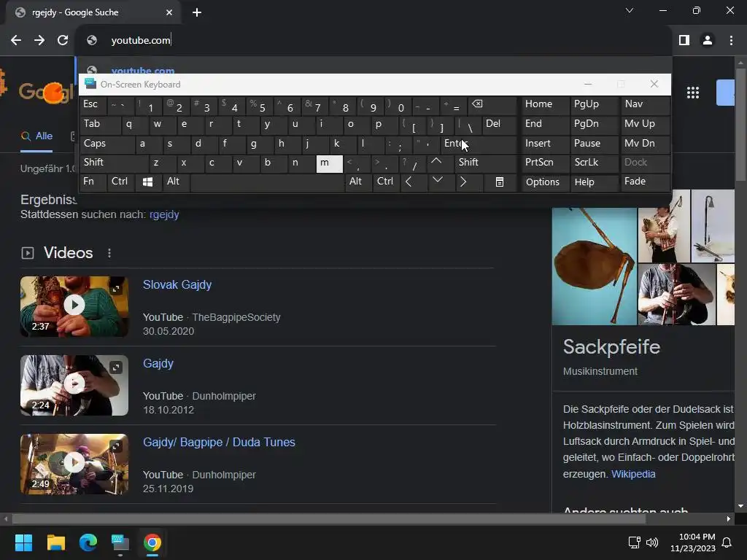Select the Alle search tab
The image size is (747, 560).
point(36,136)
